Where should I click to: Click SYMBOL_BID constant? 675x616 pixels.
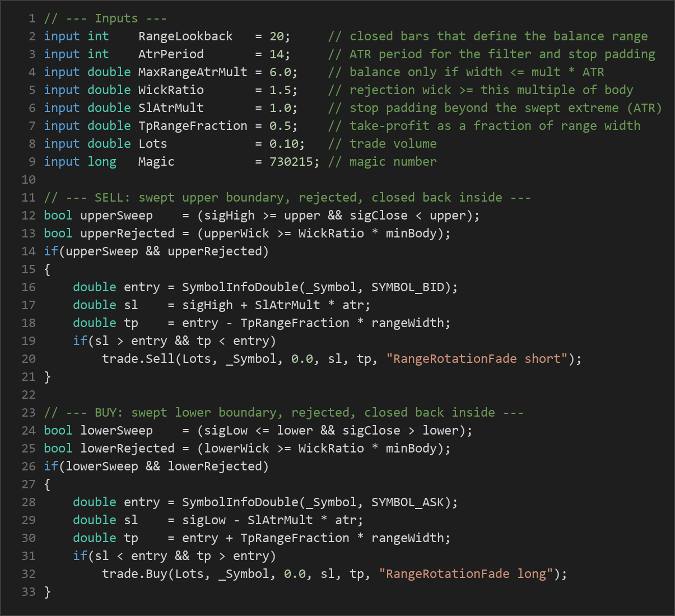408,287
